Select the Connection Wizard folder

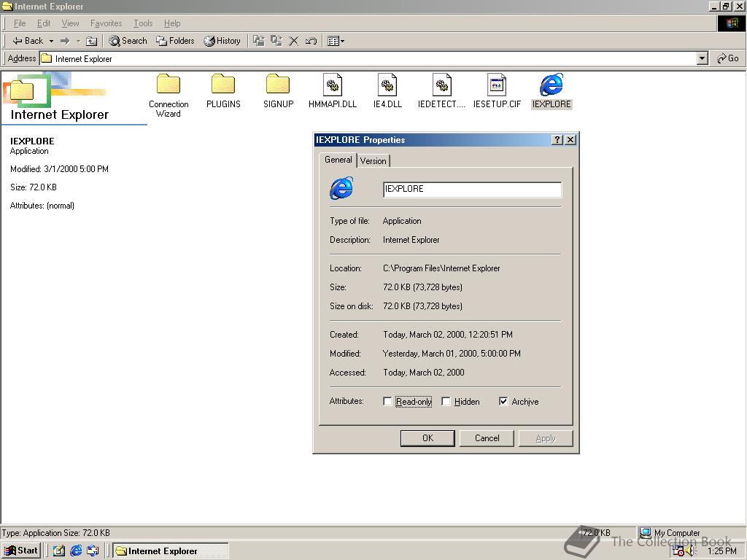pyautogui.click(x=169, y=96)
